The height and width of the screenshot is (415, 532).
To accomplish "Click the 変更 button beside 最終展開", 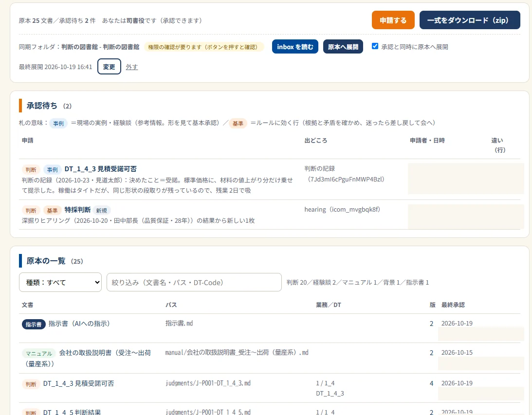I will point(109,67).
